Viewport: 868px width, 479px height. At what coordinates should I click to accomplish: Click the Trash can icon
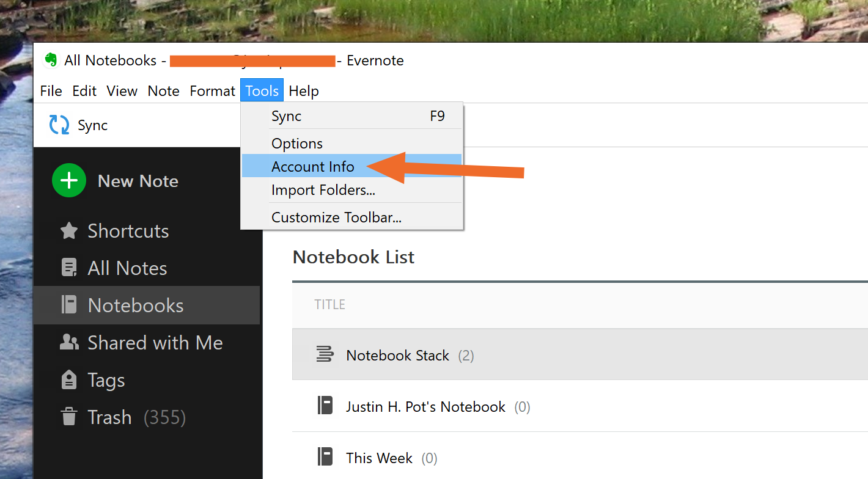tap(69, 417)
